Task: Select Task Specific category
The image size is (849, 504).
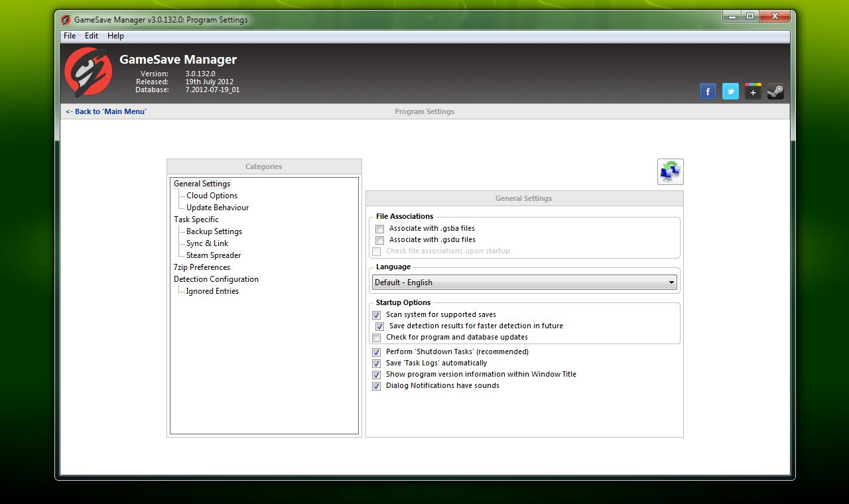Action: [196, 220]
